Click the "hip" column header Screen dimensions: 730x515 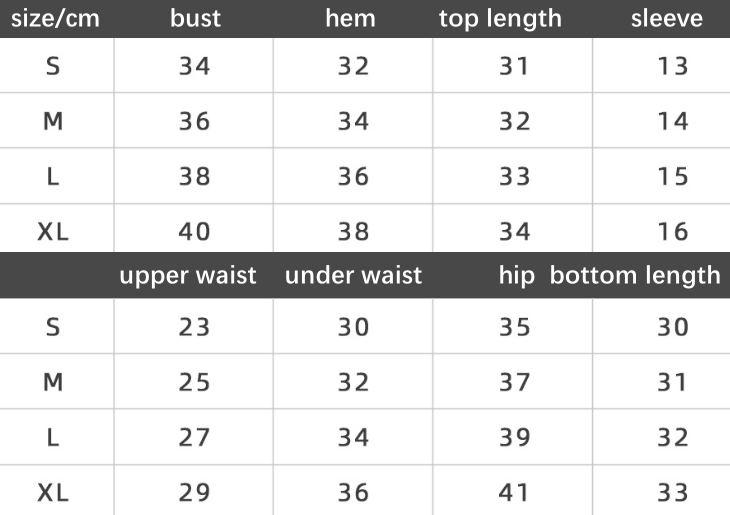(517, 275)
